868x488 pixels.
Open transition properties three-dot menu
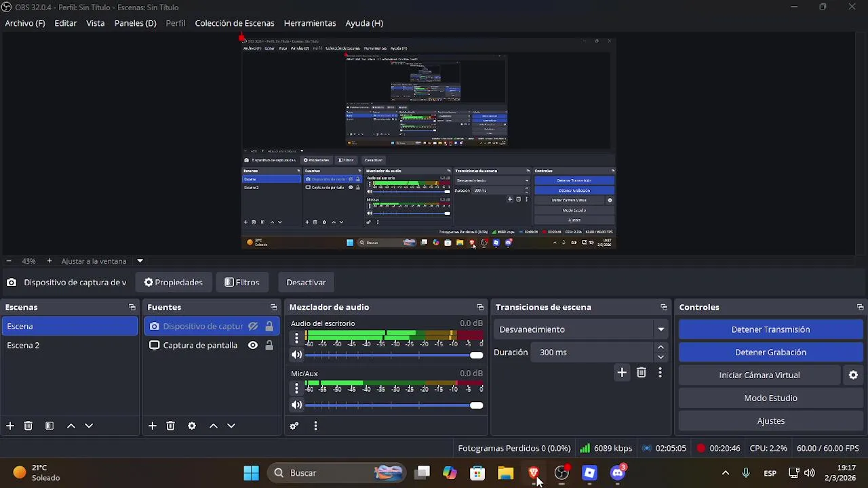(660, 372)
